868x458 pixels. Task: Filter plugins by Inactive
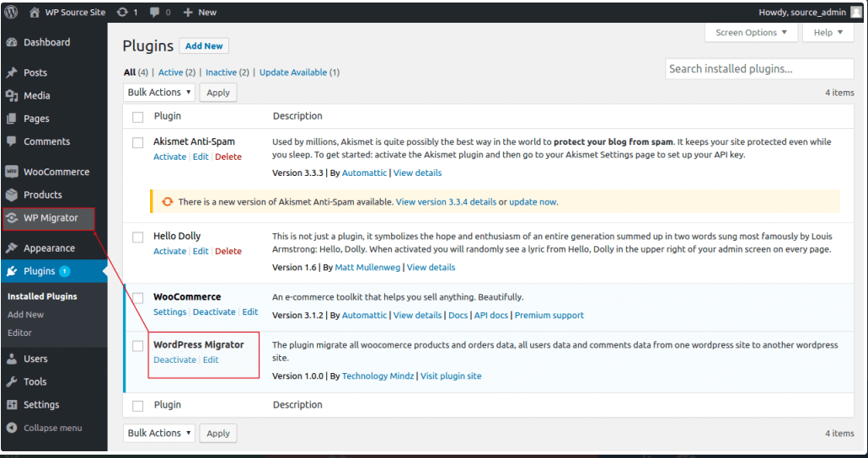pyautogui.click(x=221, y=72)
